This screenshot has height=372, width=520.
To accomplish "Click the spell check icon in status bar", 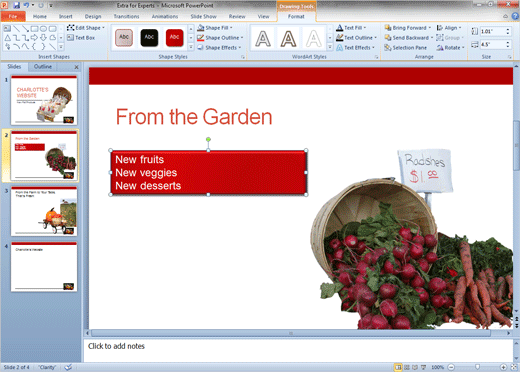I will point(68,367).
